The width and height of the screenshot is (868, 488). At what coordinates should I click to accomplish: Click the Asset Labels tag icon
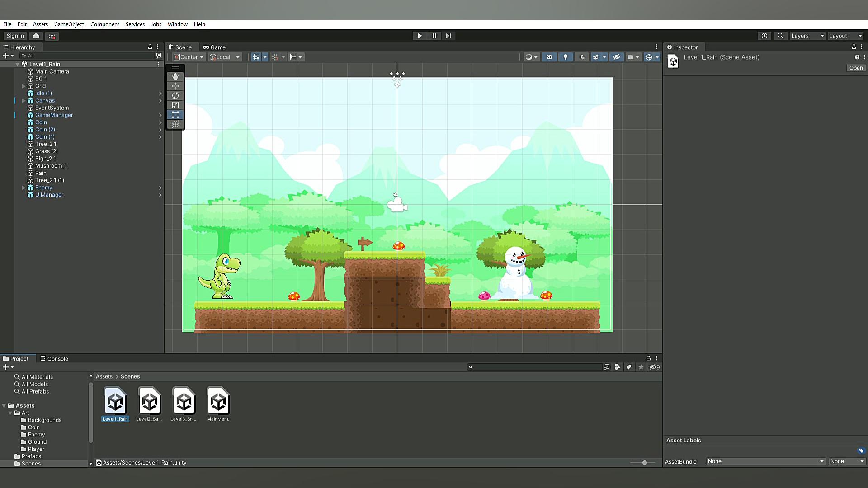click(x=861, y=450)
